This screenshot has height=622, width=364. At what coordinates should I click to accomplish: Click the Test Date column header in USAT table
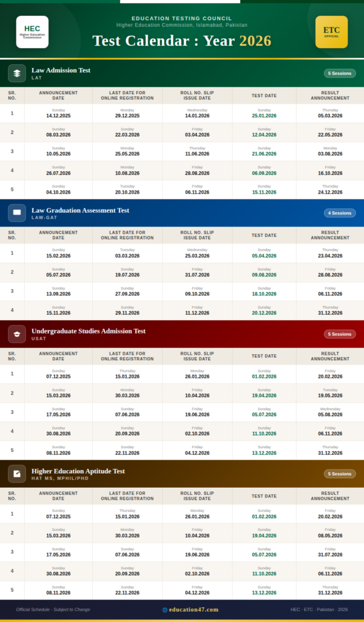pos(264,356)
